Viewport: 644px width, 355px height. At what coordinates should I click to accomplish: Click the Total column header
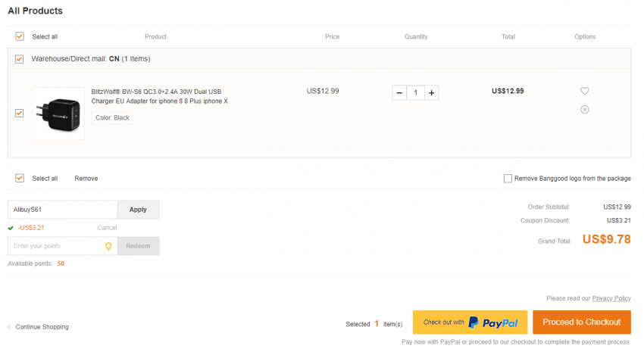click(x=508, y=37)
